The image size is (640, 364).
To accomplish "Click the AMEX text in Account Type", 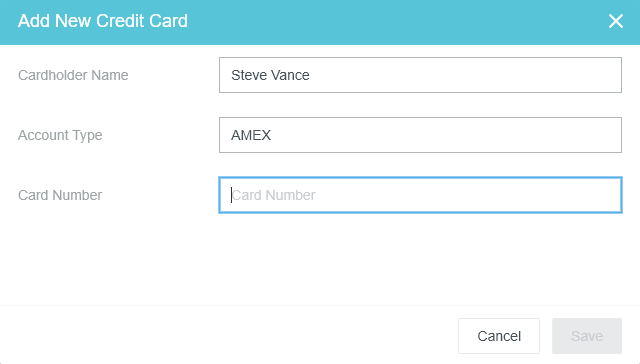I will [x=251, y=135].
